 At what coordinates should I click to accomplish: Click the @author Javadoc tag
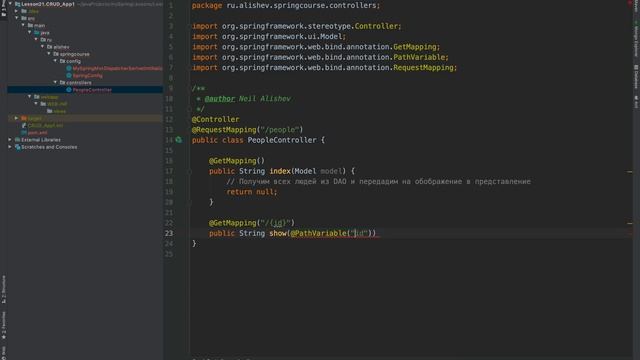coord(220,98)
